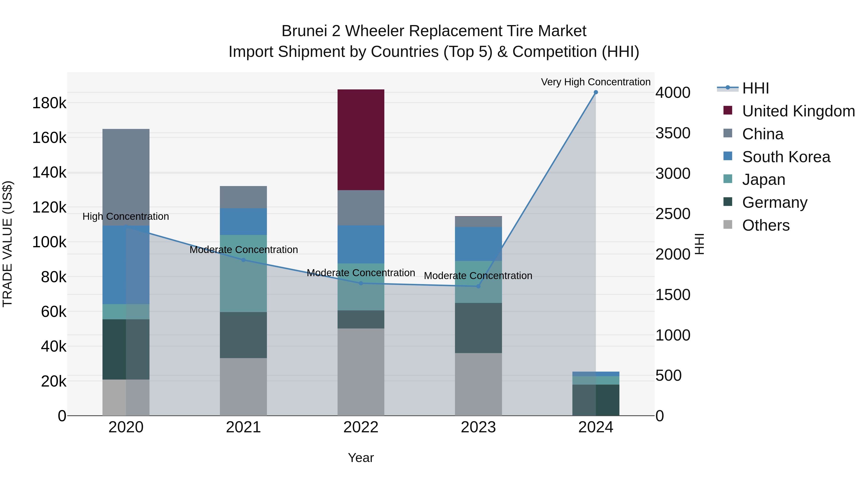Select the China bar segment in 2020
This screenshot has height=488, width=868.
pos(126,177)
